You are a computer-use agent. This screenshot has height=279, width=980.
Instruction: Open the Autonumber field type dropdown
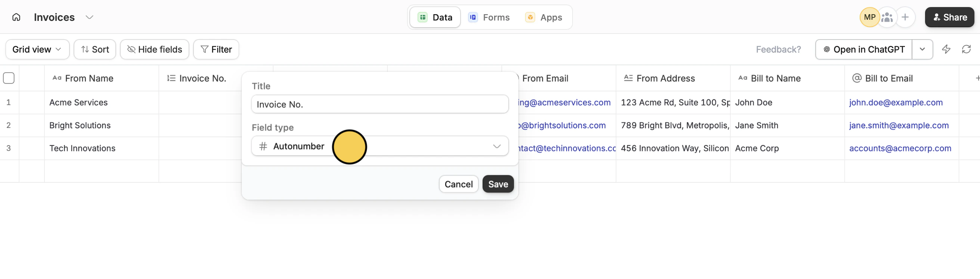(x=380, y=146)
